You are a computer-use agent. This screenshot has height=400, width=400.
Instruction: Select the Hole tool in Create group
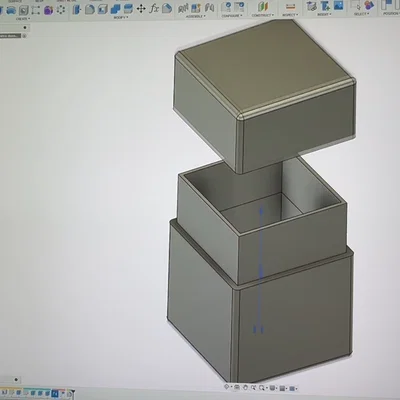[x=23, y=10]
